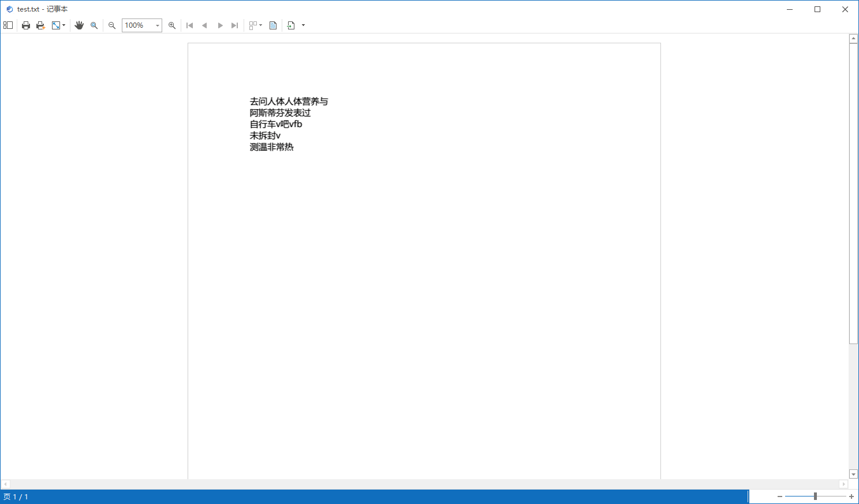Click the Zoom Out toolbar icon

(x=112, y=25)
